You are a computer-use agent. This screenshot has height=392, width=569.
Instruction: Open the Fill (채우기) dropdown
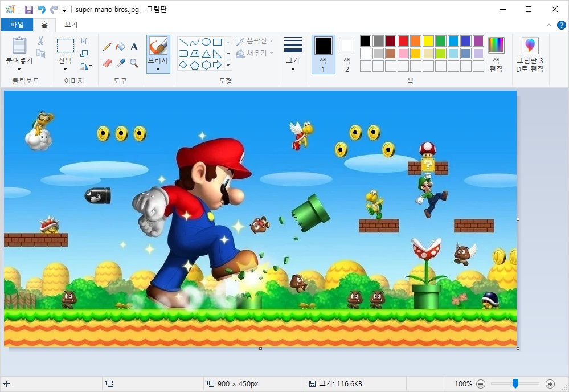(255, 54)
